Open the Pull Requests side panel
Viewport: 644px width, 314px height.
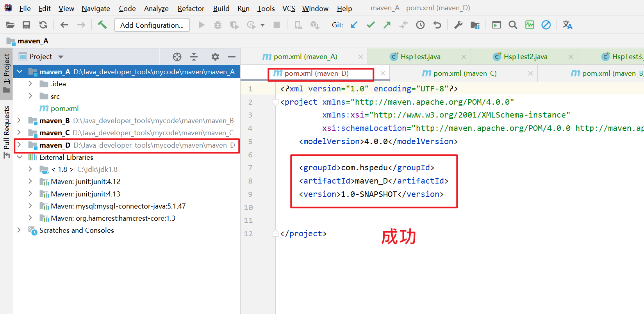click(x=6, y=132)
